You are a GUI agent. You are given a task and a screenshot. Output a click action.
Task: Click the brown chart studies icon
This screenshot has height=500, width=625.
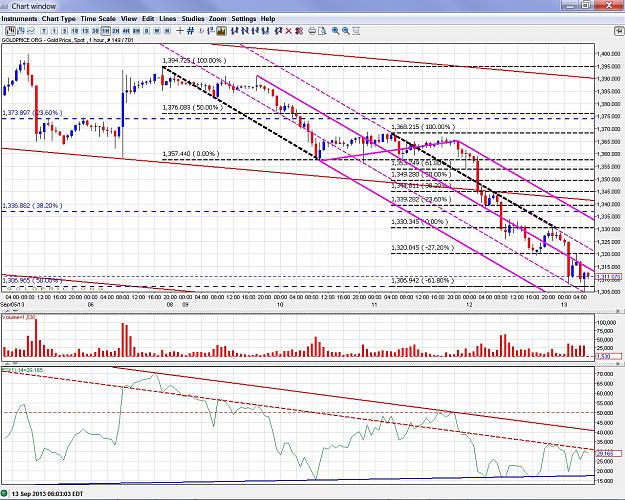coord(221,31)
